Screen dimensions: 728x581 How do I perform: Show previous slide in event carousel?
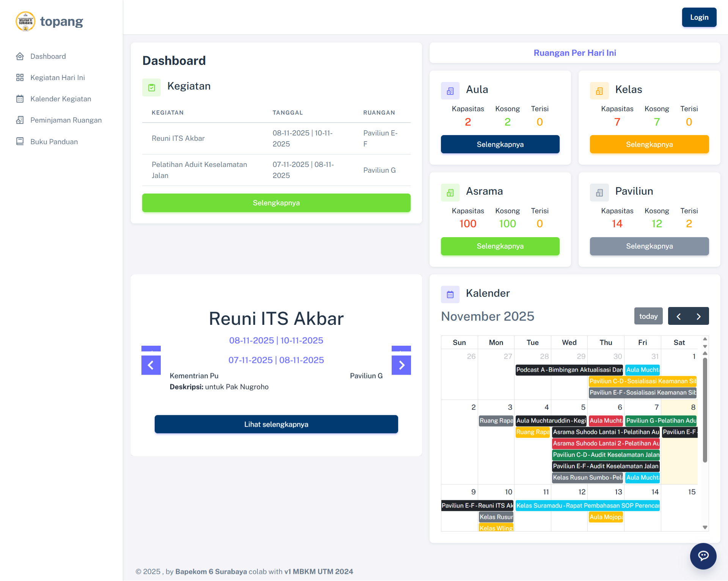[x=151, y=365]
